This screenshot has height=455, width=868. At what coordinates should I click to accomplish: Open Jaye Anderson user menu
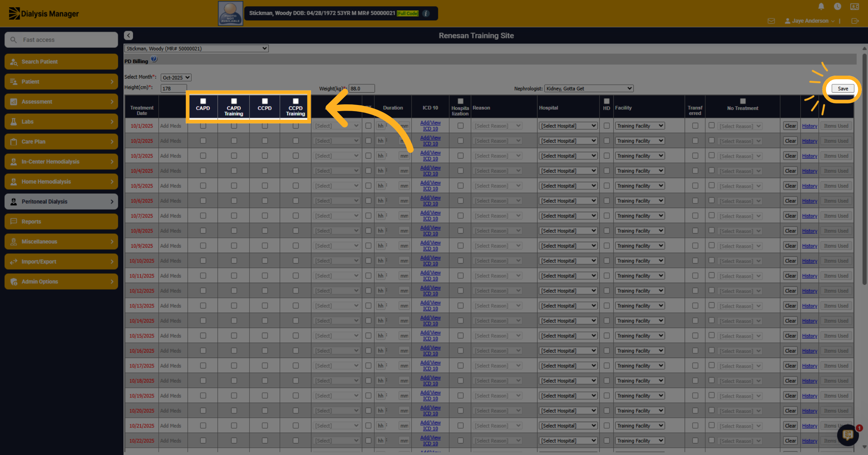(810, 21)
